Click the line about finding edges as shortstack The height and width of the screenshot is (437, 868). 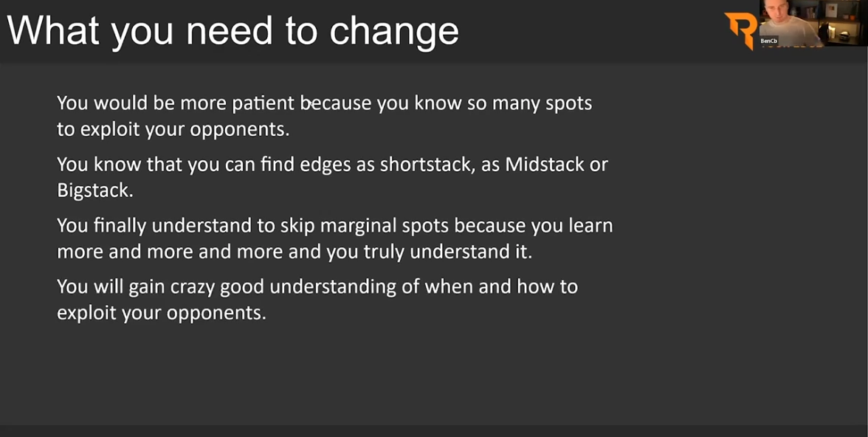coord(333,165)
